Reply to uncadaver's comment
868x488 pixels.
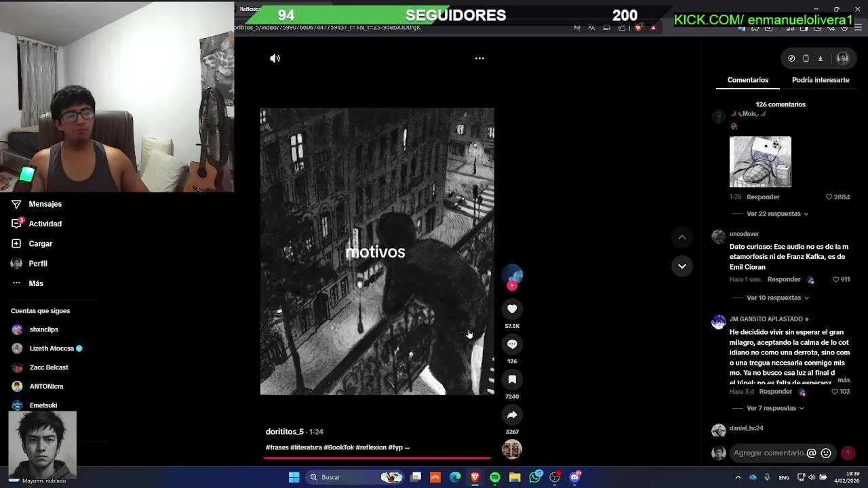[x=784, y=279]
